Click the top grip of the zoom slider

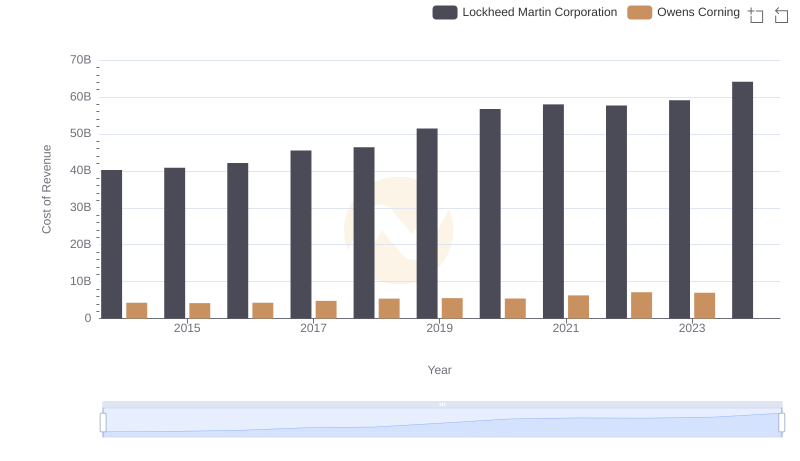tap(442, 404)
